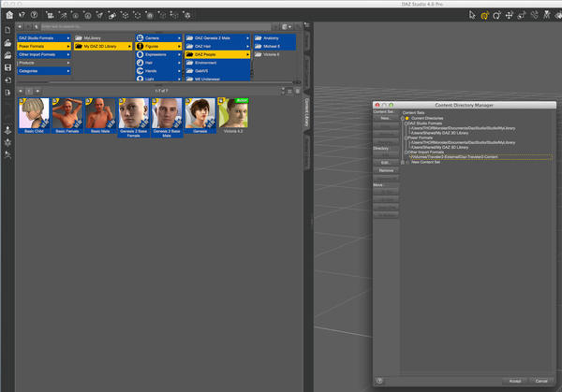Click the Open file icon in left sidebar

(7, 43)
